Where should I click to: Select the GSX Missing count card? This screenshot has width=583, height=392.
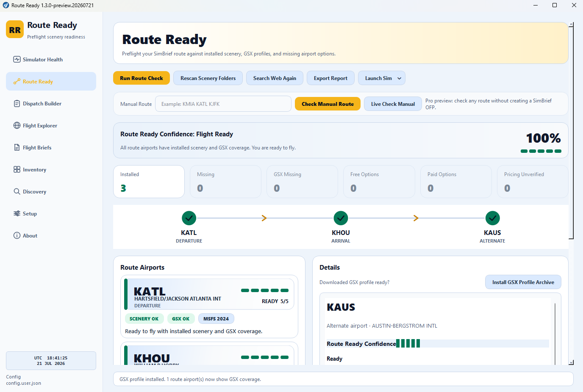(302, 182)
